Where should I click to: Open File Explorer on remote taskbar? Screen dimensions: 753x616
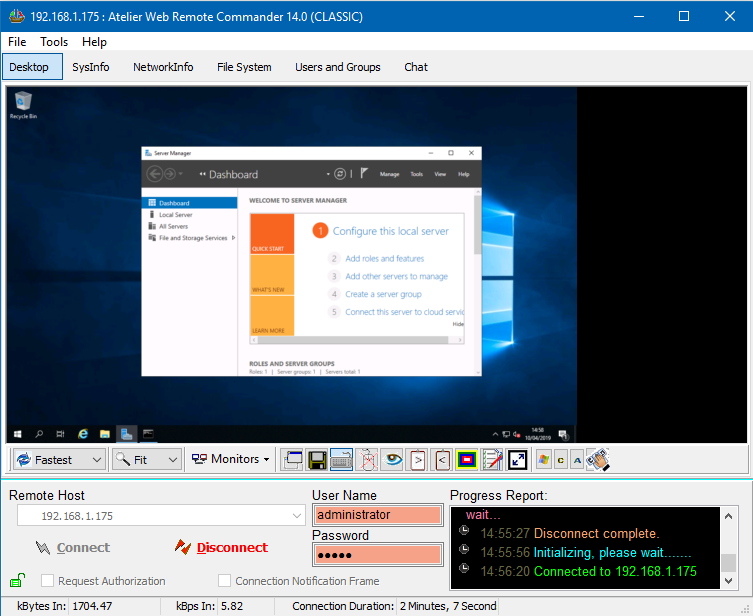click(x=105, y=434)
